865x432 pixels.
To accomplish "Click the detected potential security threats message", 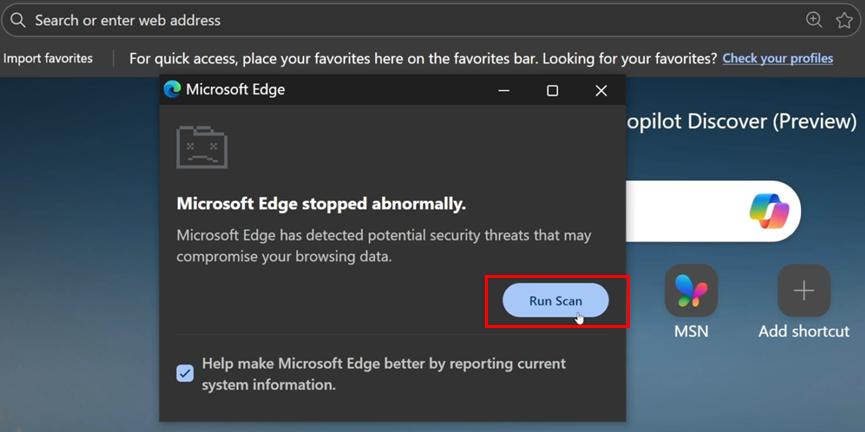I will point(383,246).
